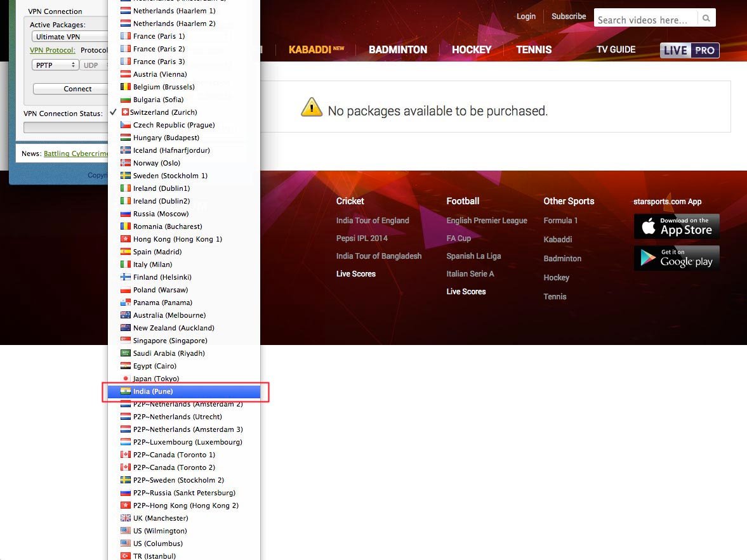Open the Kabaddi nav tab
Viewport: 747px width, 560px height.
tap(316, 49)
